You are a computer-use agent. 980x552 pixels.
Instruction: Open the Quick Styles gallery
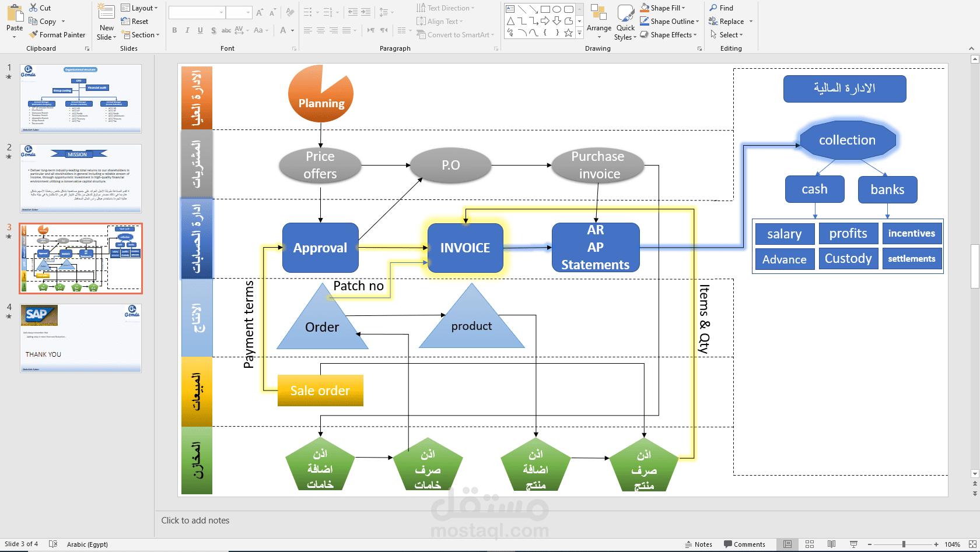coord(625,22)
